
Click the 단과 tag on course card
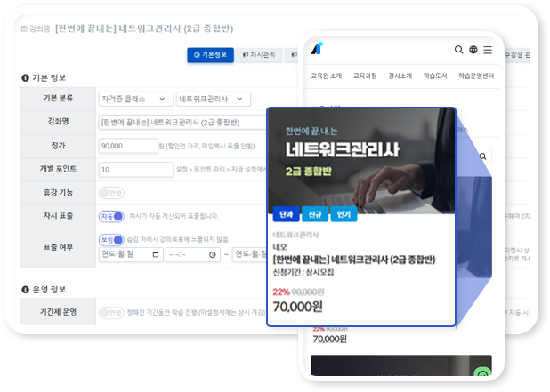(x=287, y=214)
